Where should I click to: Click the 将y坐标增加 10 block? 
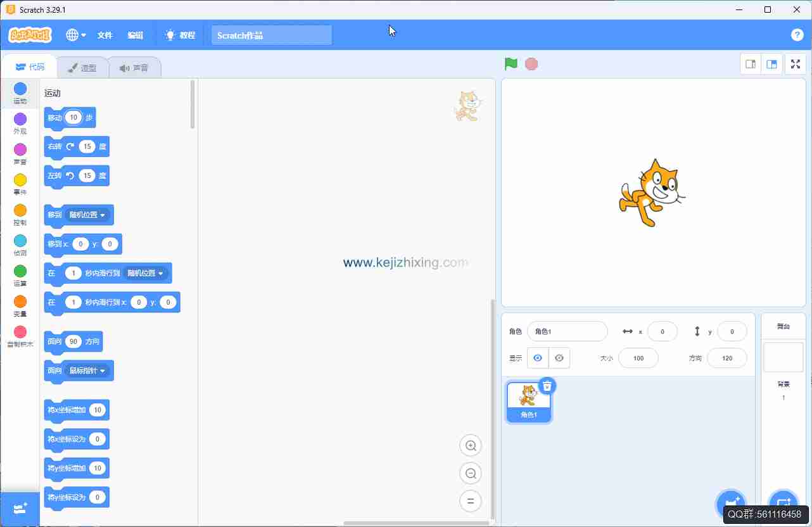(77, 469)
